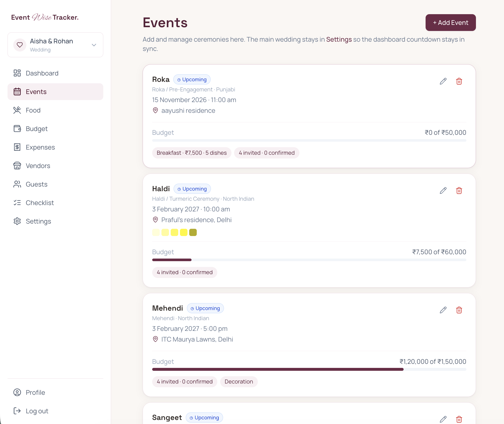
Task: Follow the Settings link in description
Action: [x=339, y=39]
